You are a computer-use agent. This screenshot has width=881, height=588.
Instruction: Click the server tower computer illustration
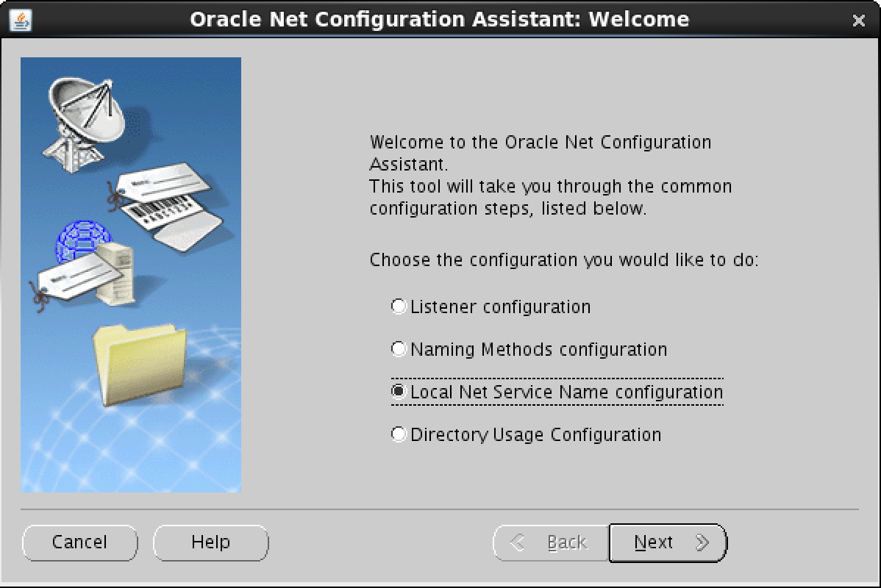(118, 273)
